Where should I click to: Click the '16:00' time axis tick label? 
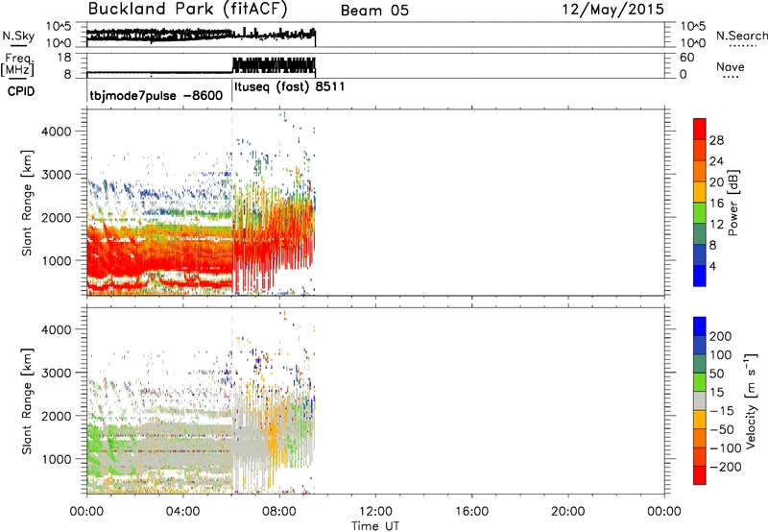471,512
